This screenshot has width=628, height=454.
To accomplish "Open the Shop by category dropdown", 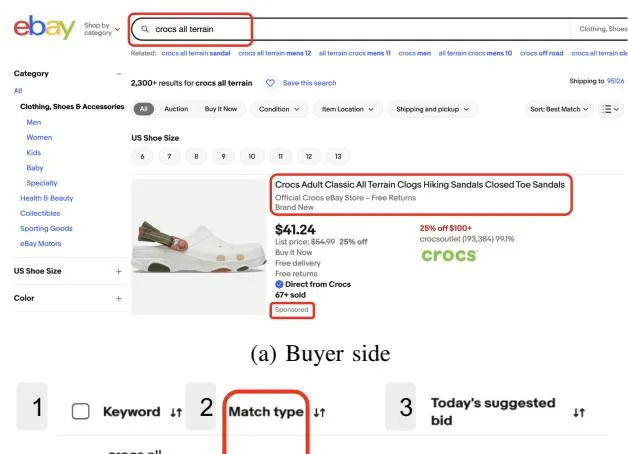I will (101, 29).
